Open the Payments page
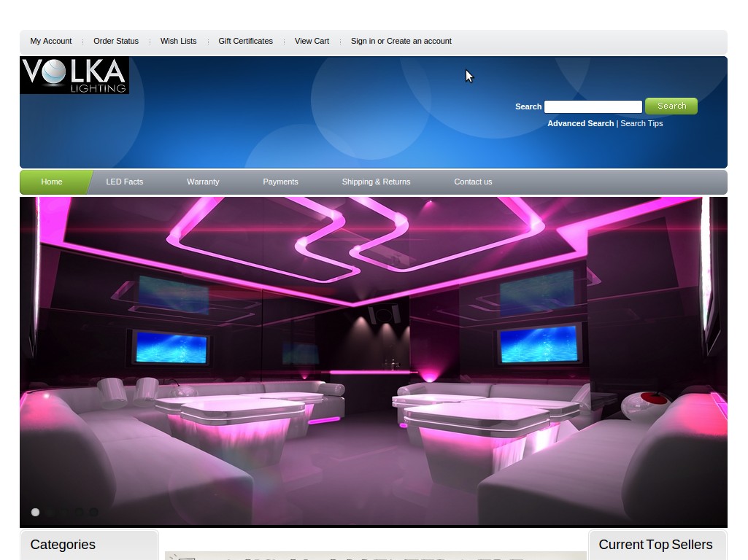 tap(280, 182)
